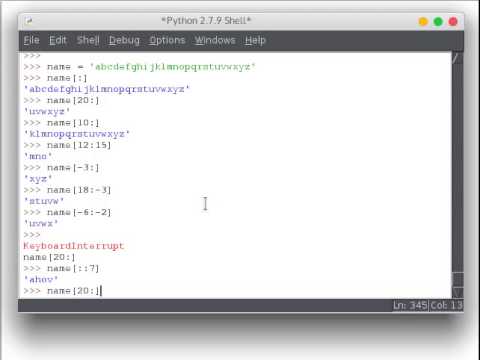Click the name[::7] command line
This screenshot has height=360, width=480.
(x=61, y=268)
